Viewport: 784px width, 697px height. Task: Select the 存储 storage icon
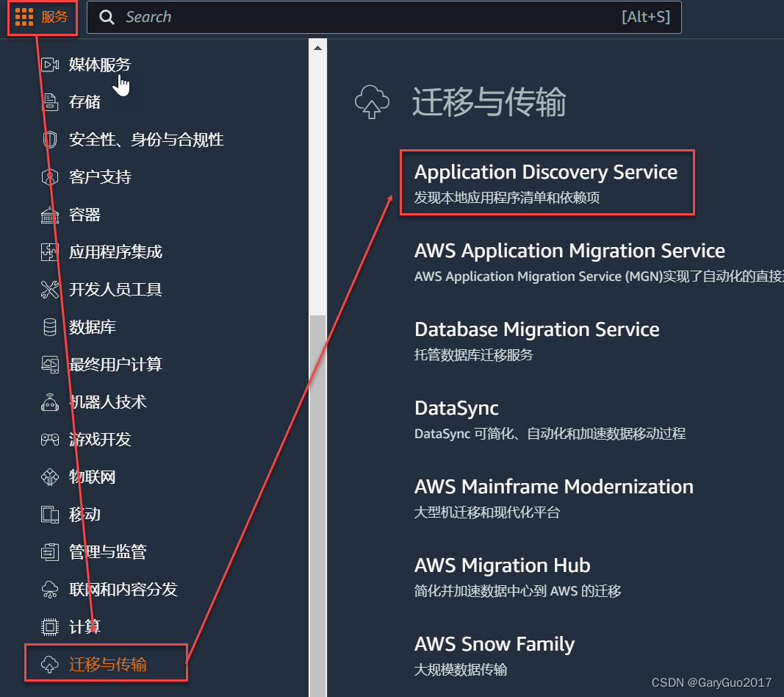[49, 102]
